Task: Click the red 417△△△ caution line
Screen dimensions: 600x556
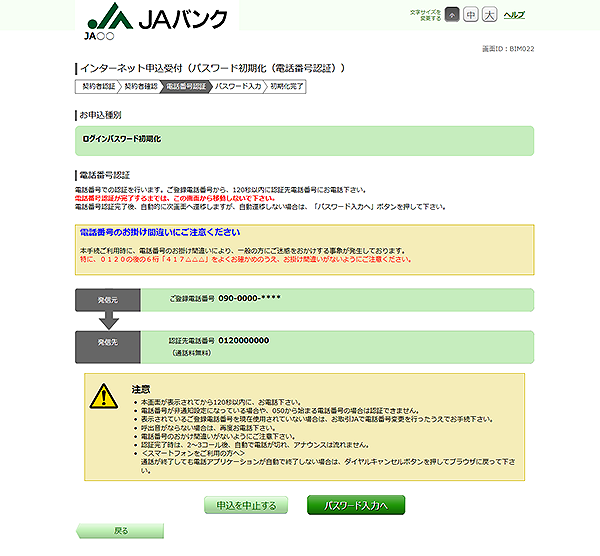Action: tap(245, 259)
